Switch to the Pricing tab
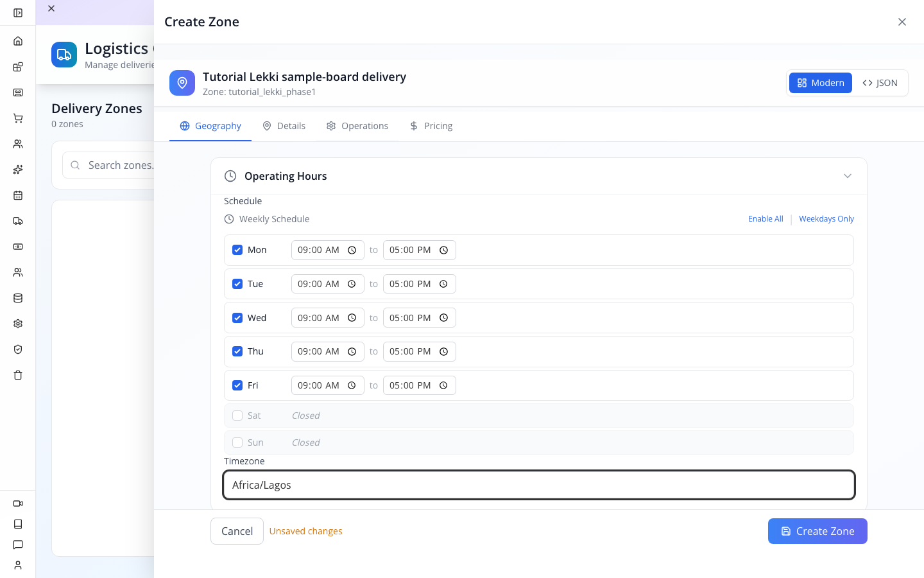924x578 pixels. (x=431, y=126)
